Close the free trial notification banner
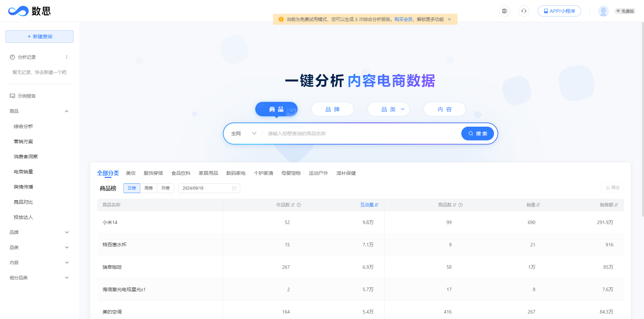Image resolution: width=644 pixels, height=319 pixels. pos(449,19)
